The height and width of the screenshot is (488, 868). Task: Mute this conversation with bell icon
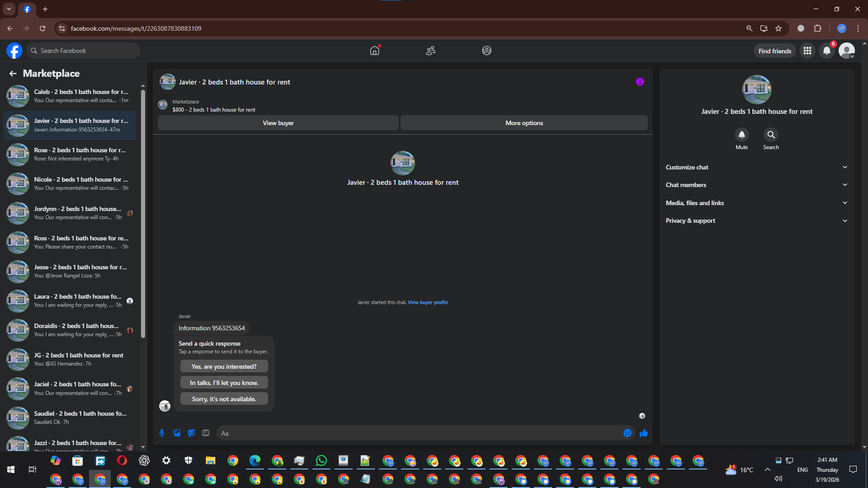point(741,135)
